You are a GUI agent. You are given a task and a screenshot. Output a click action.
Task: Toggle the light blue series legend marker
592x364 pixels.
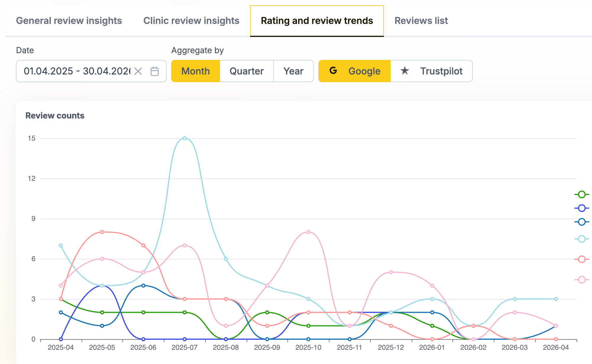tap(581, 239)
